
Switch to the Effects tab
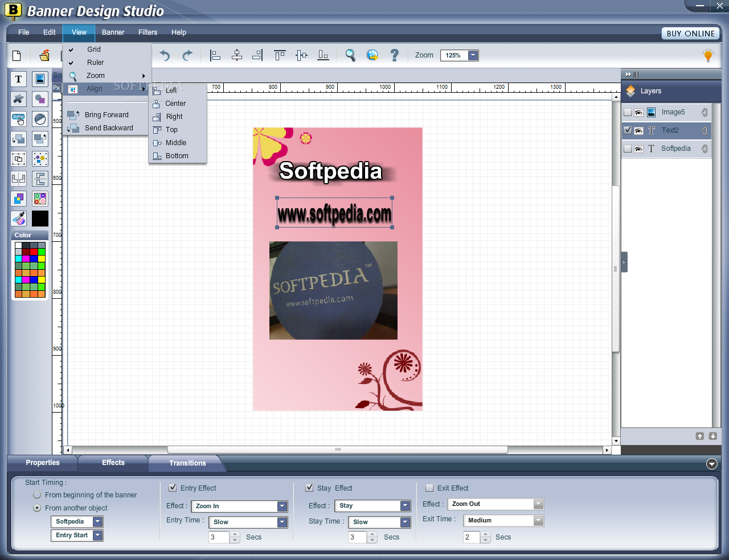coord(113,463)
